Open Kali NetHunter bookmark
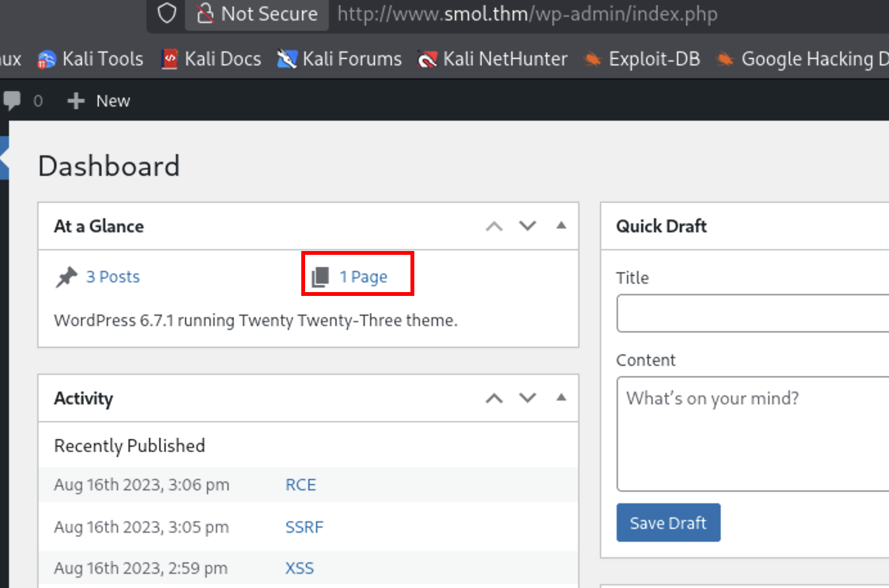Image resolution: width=889 pixels, height=588 pixels. [x=493, y=59]
